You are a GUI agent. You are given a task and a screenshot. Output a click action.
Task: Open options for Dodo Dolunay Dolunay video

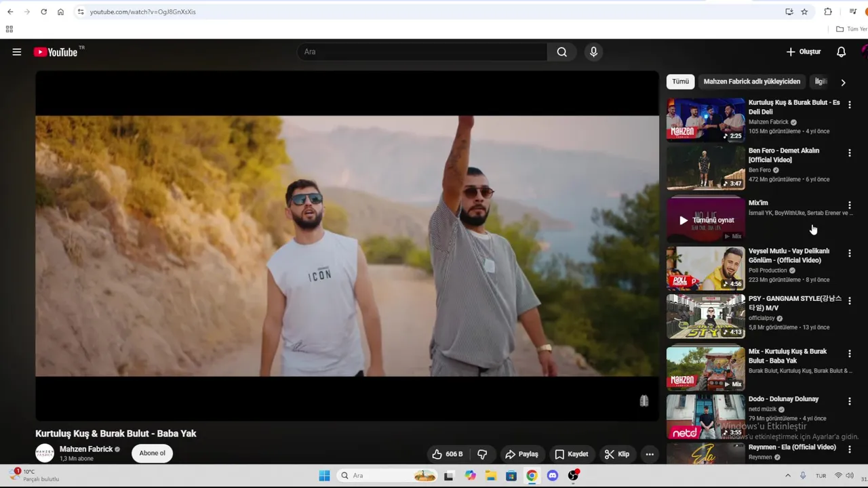(849, 401)
